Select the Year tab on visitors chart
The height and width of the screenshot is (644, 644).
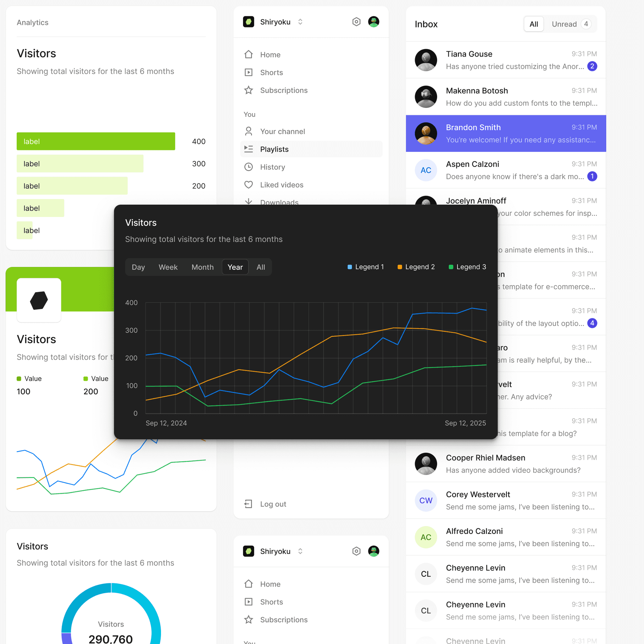click(x=235, y=267)
